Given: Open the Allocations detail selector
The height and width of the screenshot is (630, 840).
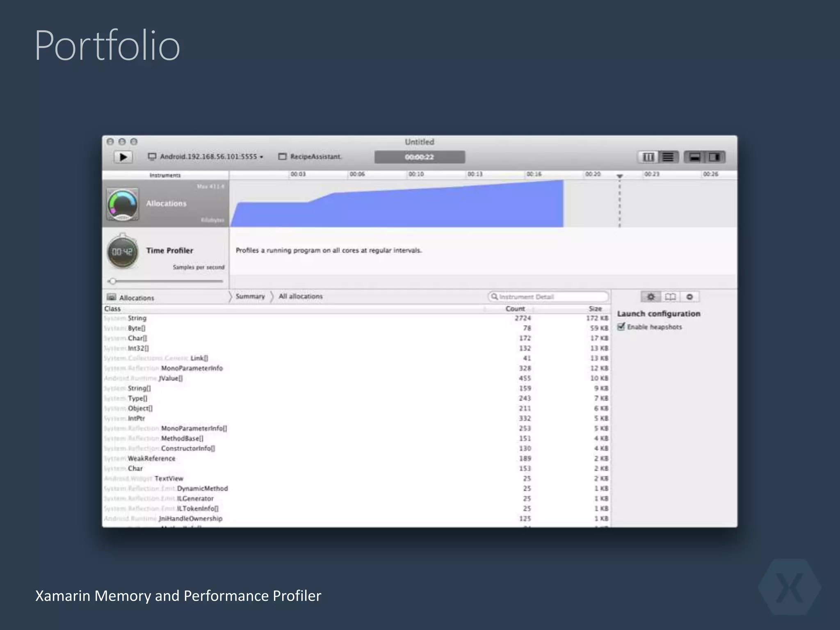Looking at the screenshot, I should click(130, 297).
